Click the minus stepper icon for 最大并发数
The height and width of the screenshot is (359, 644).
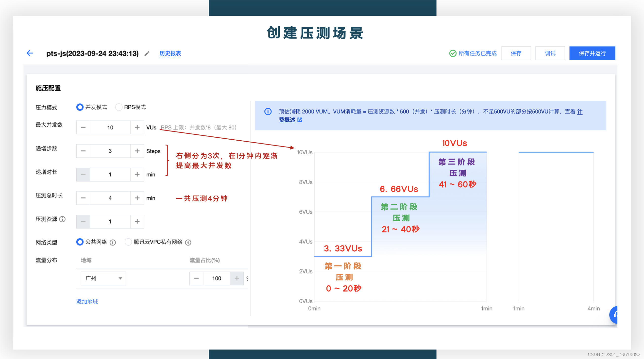[x=84, y=127]
